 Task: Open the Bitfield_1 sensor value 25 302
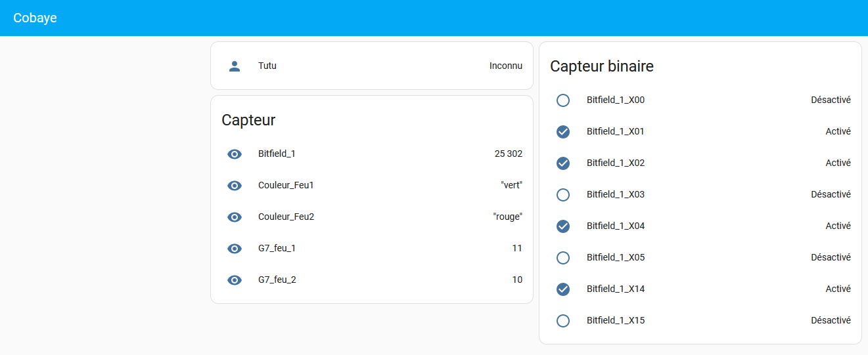point(509,154)
